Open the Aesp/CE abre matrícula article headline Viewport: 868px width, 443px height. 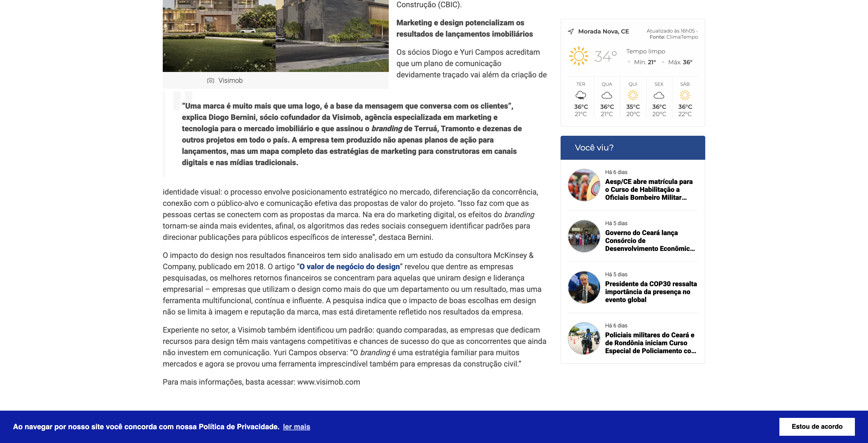click(x=649, y=190)
